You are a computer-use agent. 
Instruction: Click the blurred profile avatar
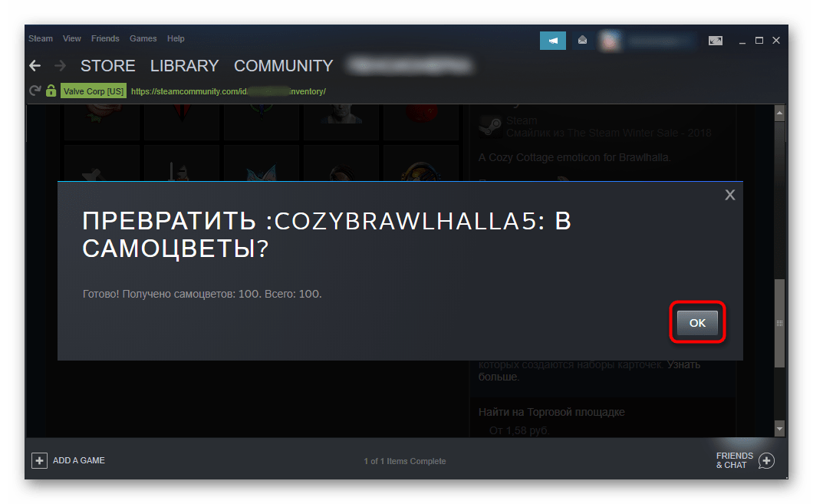[x=610, y=41]
